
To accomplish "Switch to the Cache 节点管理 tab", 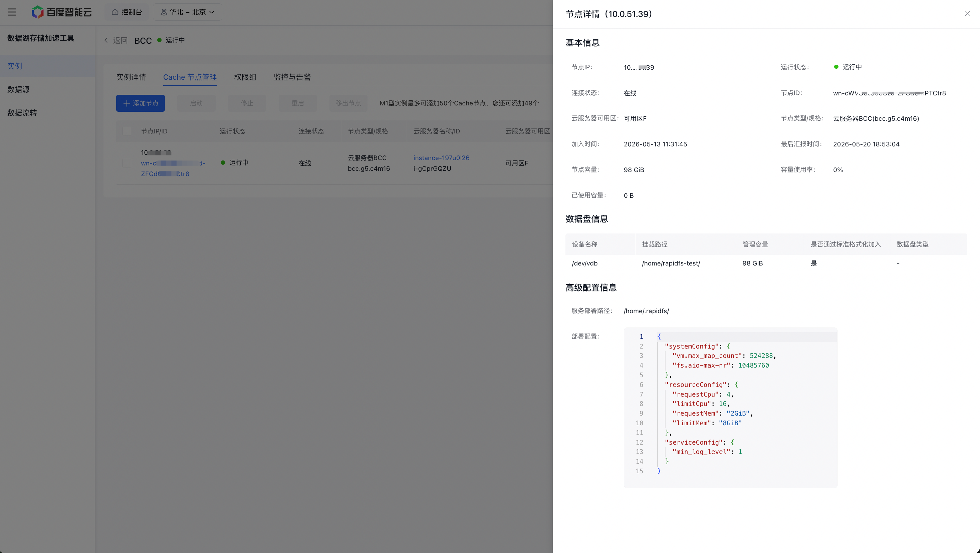I will click(190, 77).
